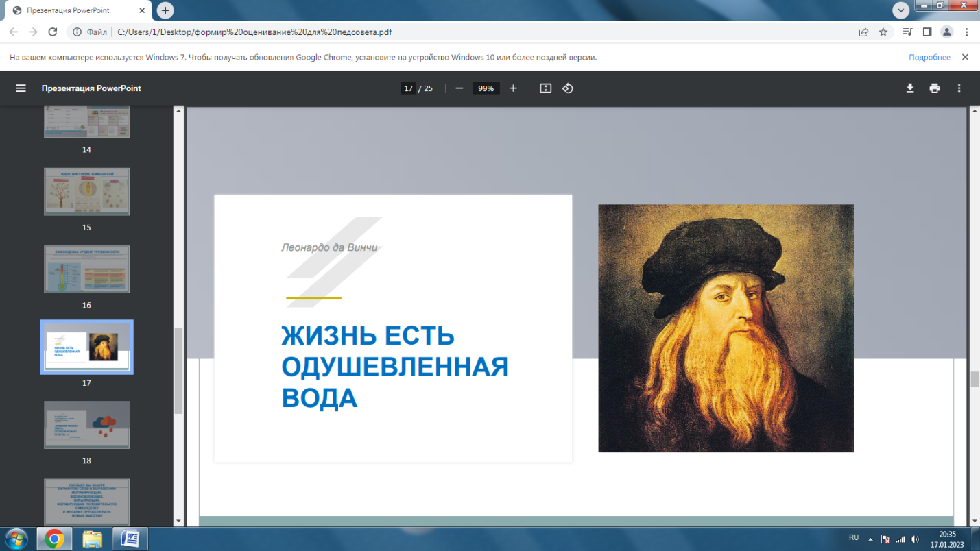The image size is (980, 551).
Task: Open the Chrome media controls icon
Action: 908,32
